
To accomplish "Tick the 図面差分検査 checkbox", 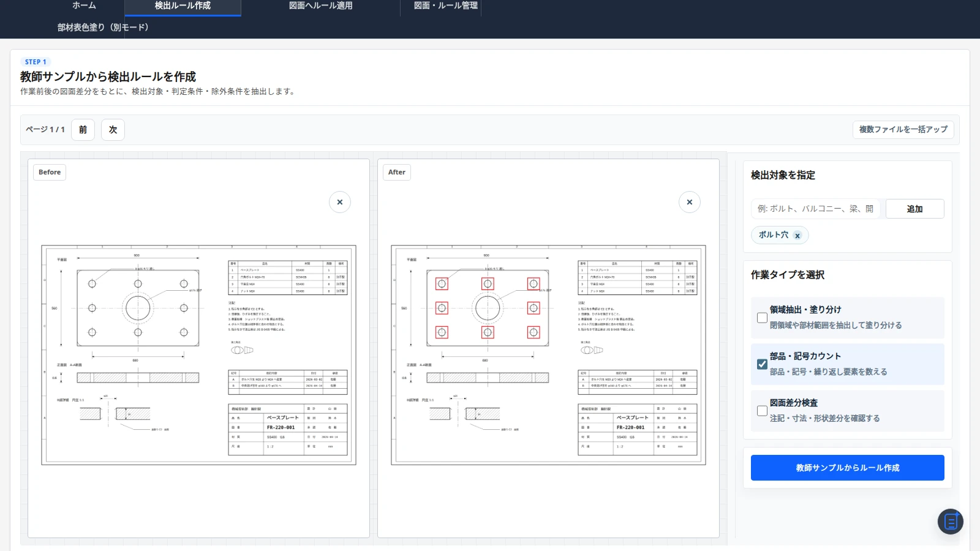I will (762, 411).
